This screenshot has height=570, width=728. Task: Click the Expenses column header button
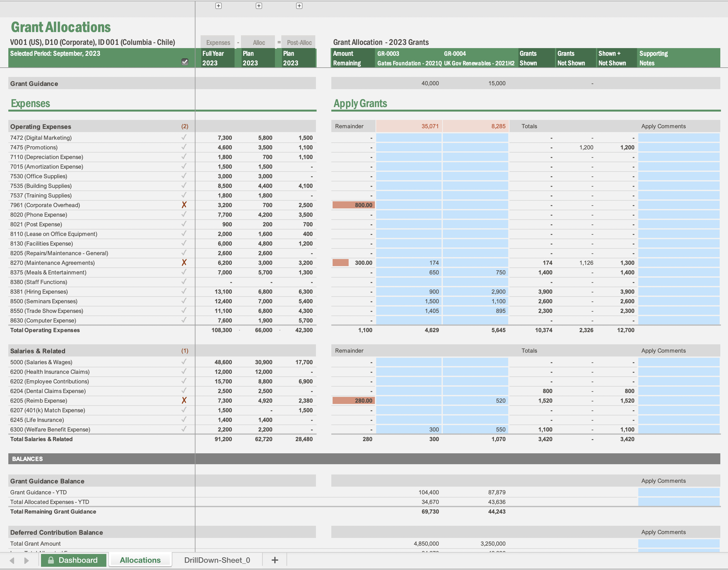218,42
